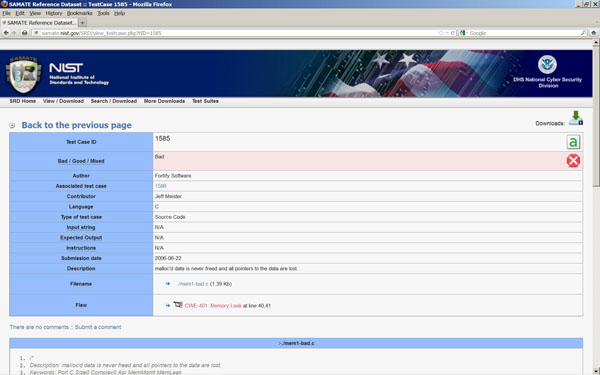Click the scrollbar down arrow
The width and height of the screenshot is (600, 375).
tap(596, 372)
